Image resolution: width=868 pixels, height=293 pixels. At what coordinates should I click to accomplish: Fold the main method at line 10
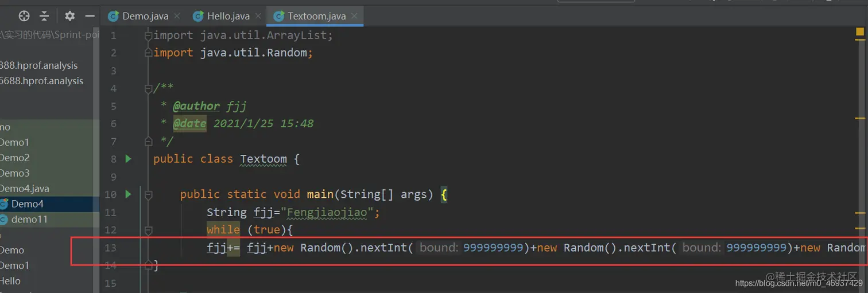pyautogui.click(x=149, y=194)
